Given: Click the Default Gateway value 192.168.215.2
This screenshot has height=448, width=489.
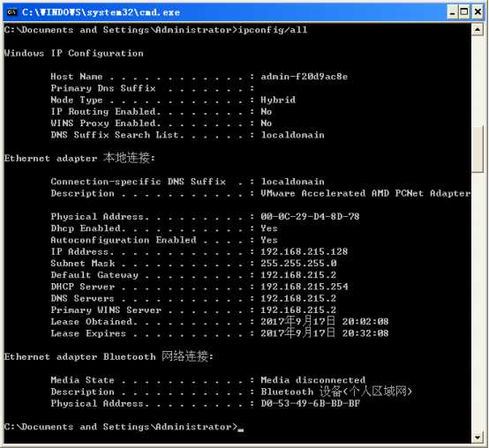Looking at the screenshot, I should pyautogui.click(x=298, y=275).
